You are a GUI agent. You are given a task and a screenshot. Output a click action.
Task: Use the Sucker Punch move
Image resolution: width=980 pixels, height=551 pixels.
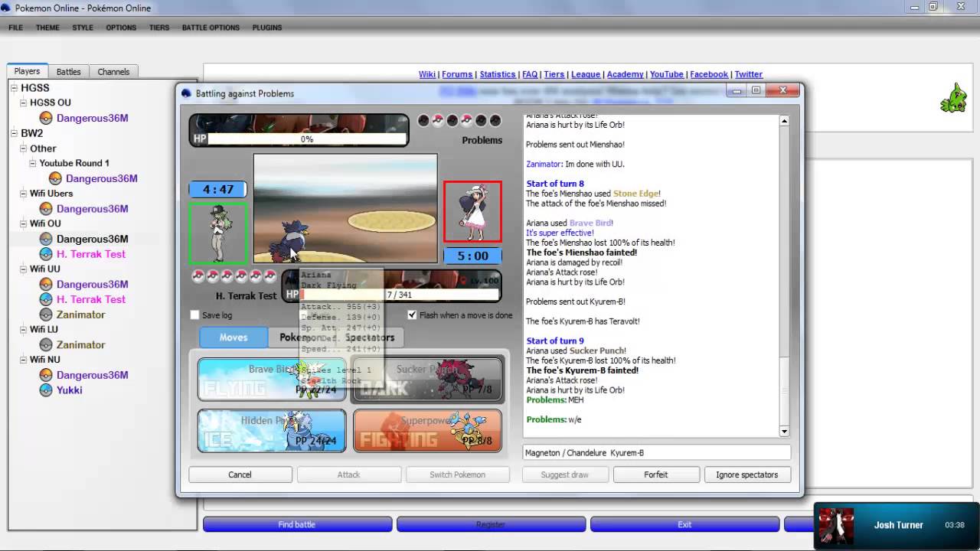click(x=427, y=379)
